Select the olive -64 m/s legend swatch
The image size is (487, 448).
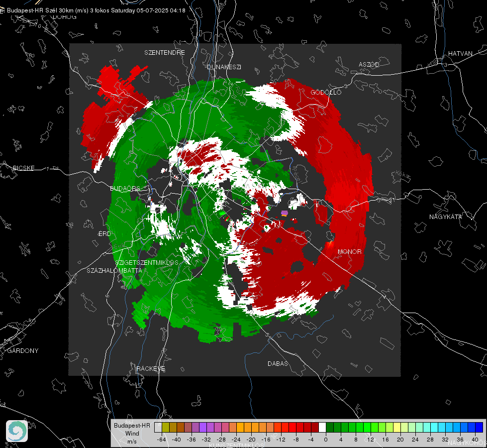[x=166, y=427]
